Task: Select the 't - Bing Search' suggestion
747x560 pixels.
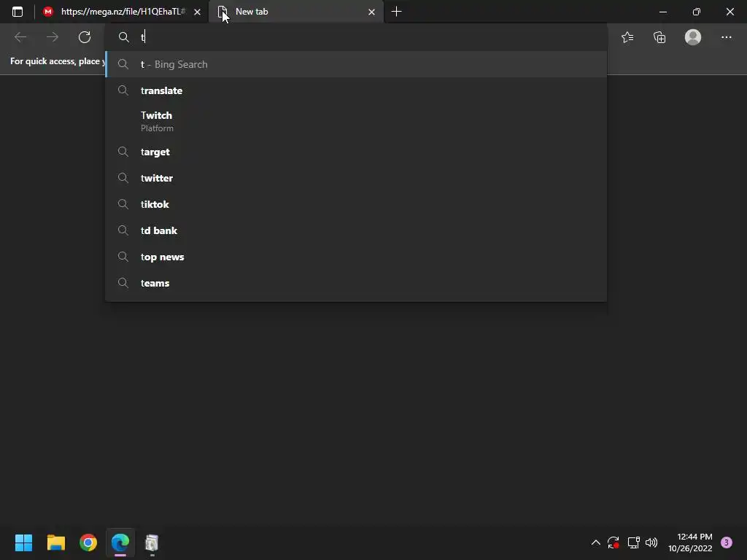Action: pyautogui.click(x=356, y=64)
